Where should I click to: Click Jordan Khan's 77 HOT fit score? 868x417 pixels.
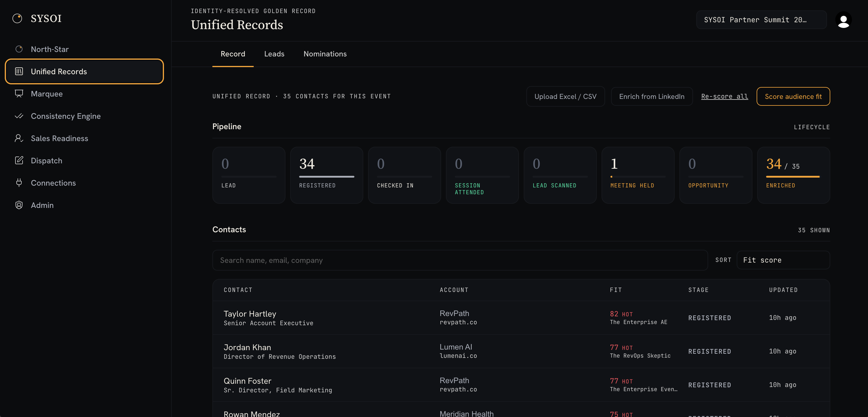pyautogui.click(x=621, y=347)
